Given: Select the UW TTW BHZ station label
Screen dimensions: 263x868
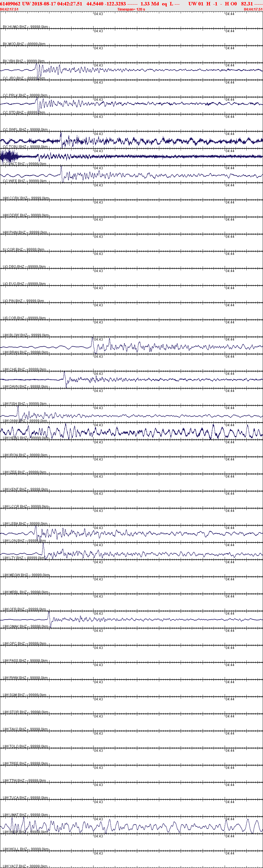Looking at the screenshot, I should pos(25,781).
